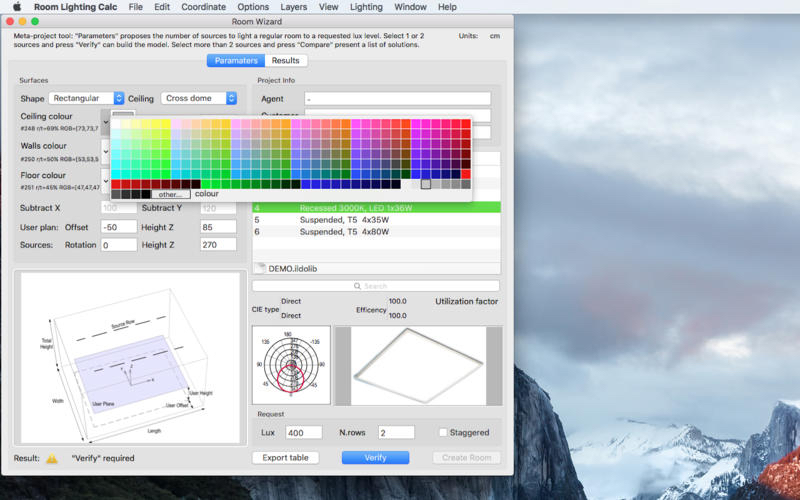Click the magnifier icon in Search field
The height and width of the screenshot is (500, 800).
[357, 286]
